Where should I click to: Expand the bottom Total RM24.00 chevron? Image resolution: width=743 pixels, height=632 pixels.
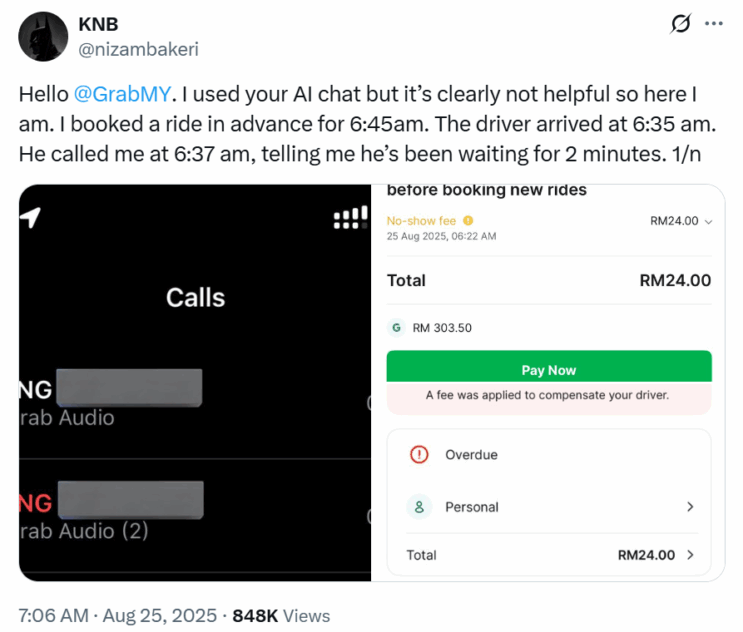pos(690,555)
